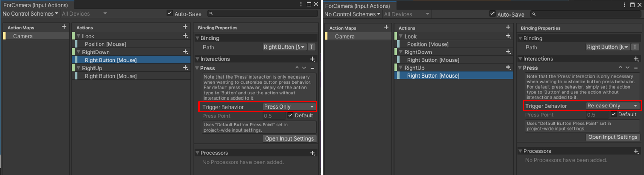The image size is (644, 175).
Task: Toggle Press Point Default checkbox in right window
Action: tap(614, 114)
